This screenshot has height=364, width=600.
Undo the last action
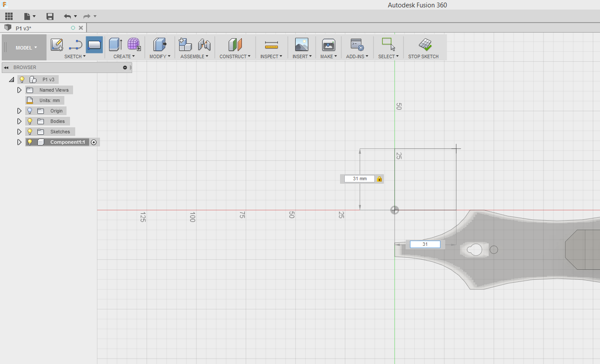tap(67, 17)
